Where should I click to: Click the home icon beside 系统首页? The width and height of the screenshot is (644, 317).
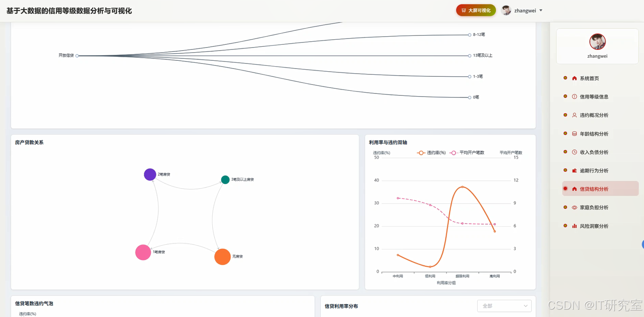[574, 78]
